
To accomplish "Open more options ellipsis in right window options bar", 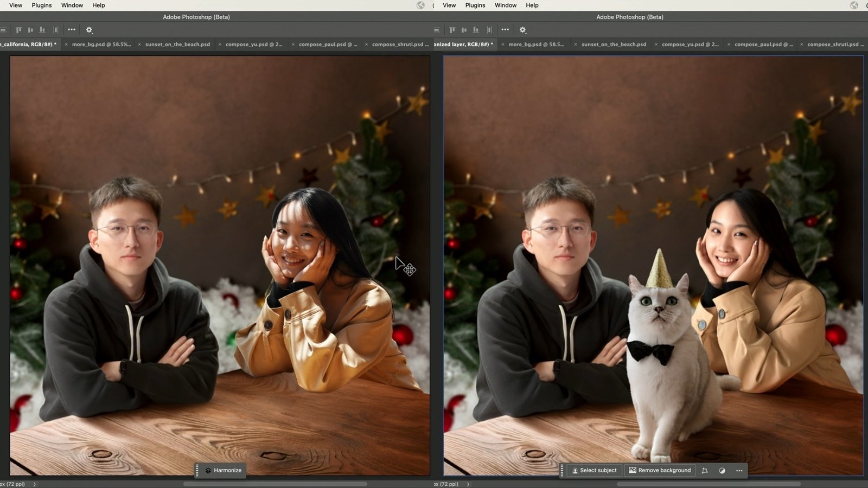I will click(505, 30).
